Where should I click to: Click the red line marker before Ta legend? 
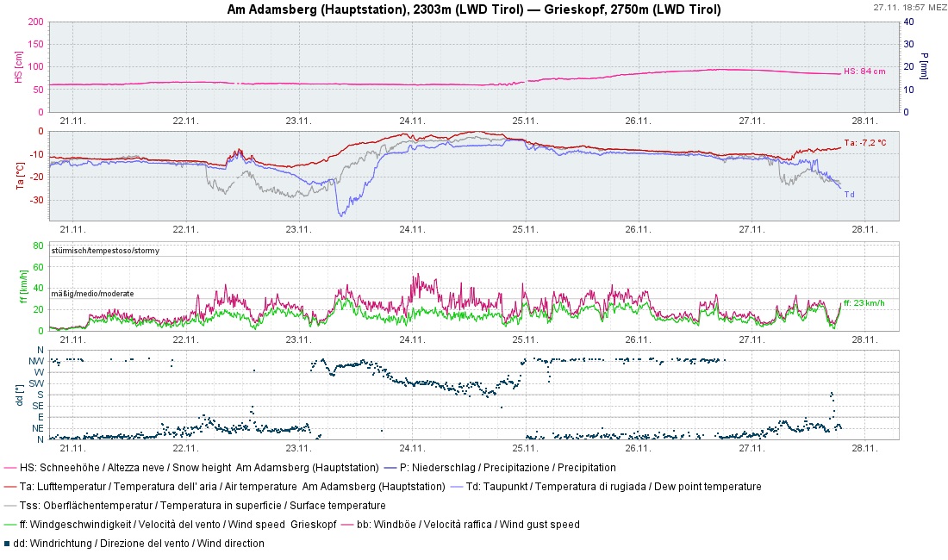click(x=10, y=487)
